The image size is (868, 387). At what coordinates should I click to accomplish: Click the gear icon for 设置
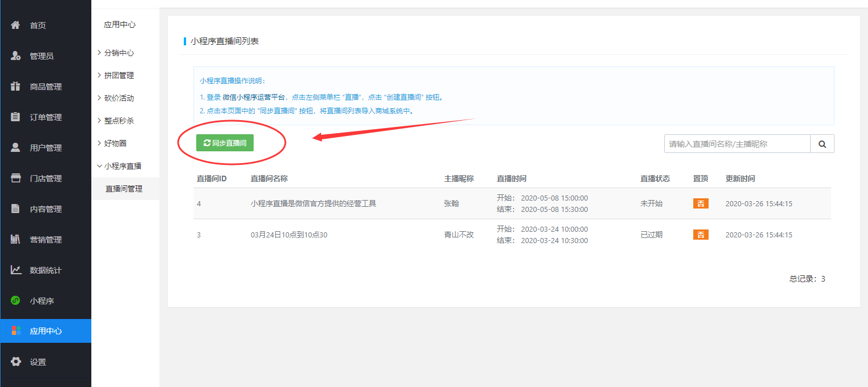16,362
